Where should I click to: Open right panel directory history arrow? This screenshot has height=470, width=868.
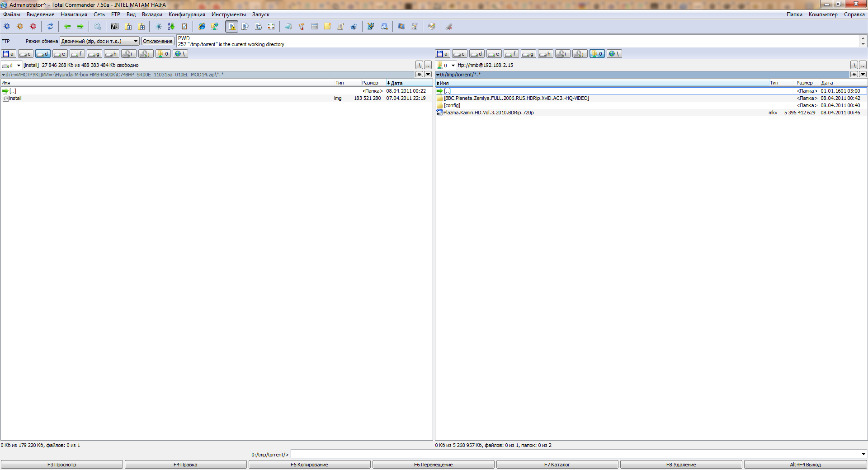pyautogui.click(x=863, y=75)
